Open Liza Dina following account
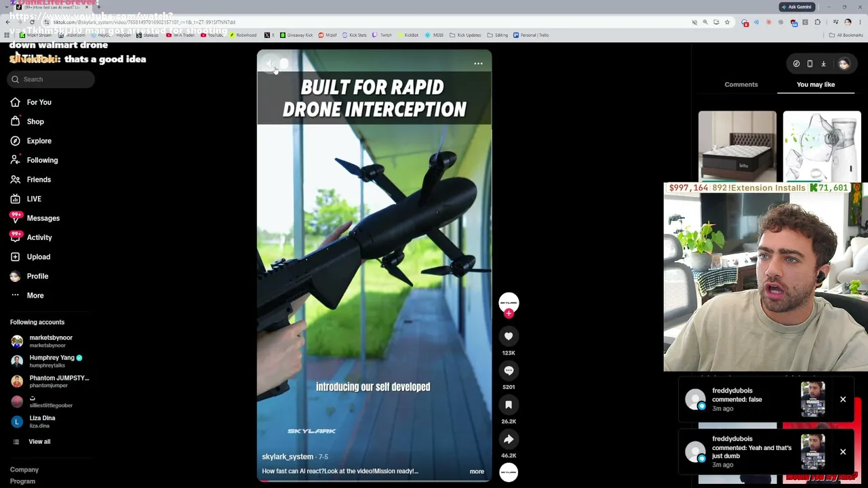The width and height of the screenshot is (868, 488). click(x=34, y=422)
